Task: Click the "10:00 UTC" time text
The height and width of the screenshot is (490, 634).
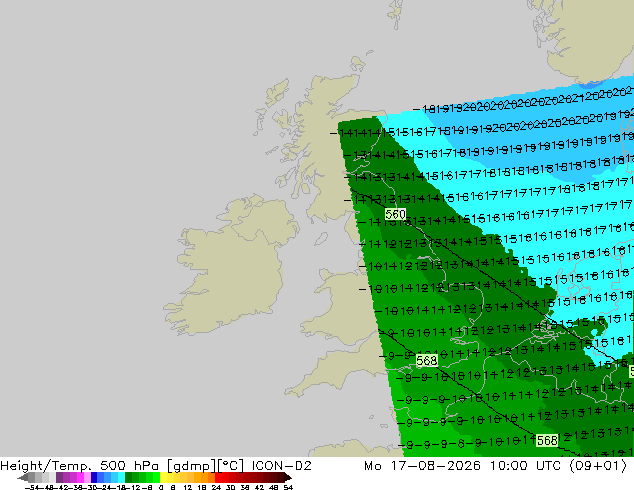Action: [525, 466]
